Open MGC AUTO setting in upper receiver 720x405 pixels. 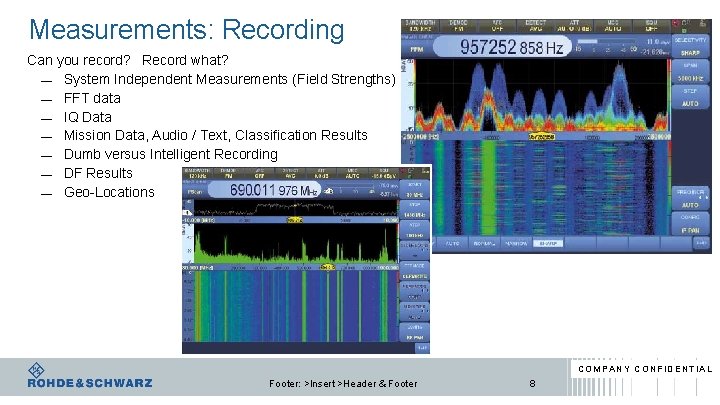tap(613, 25)
